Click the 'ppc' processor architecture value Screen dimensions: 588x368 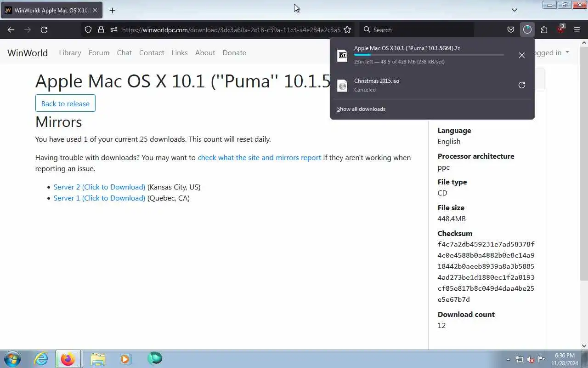[x=444, y=167]
